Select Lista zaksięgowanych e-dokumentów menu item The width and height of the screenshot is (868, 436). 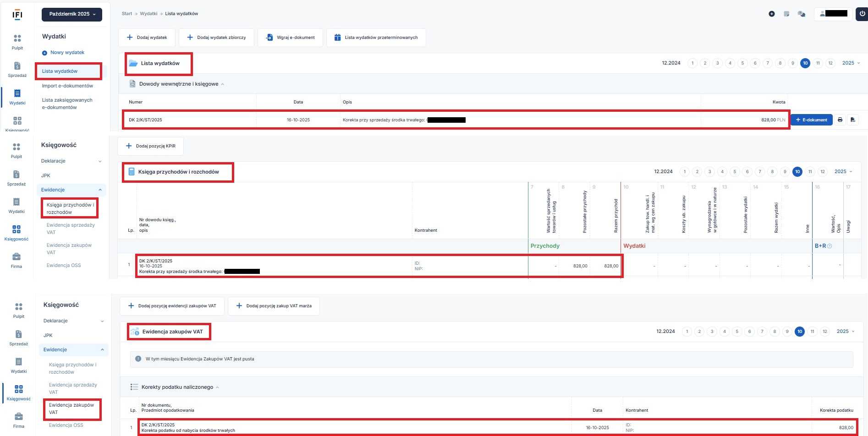pos(67,104)
